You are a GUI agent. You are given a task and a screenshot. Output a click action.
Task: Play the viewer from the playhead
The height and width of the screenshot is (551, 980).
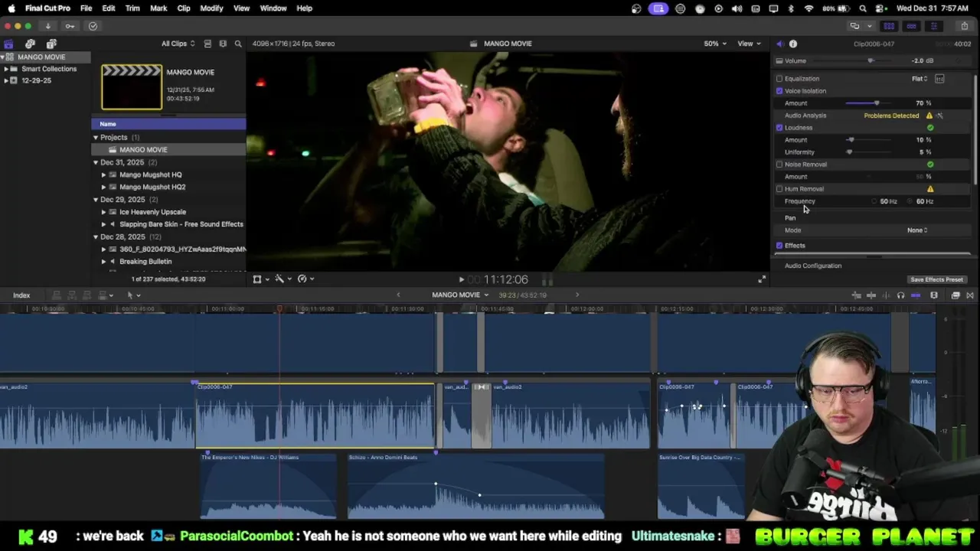461,280
